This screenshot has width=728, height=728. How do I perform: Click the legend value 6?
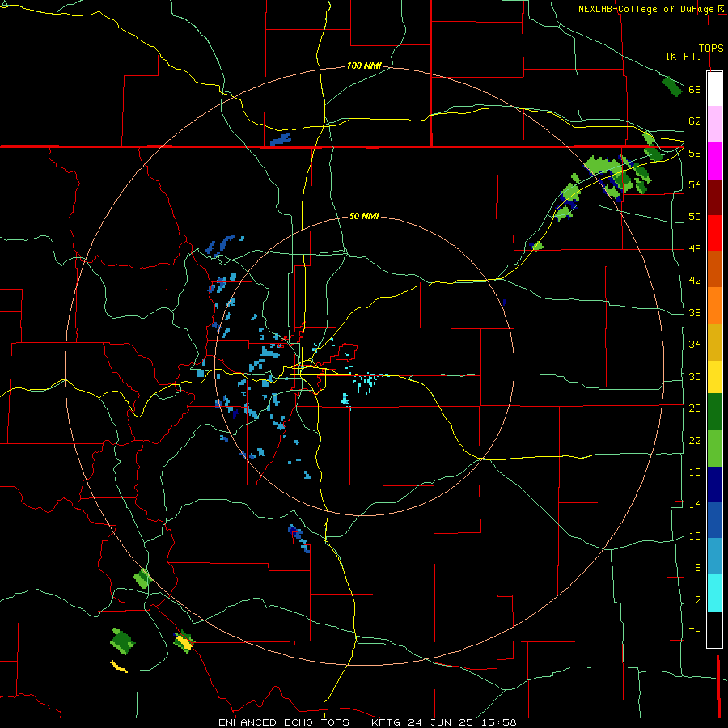tap(698, 568)
